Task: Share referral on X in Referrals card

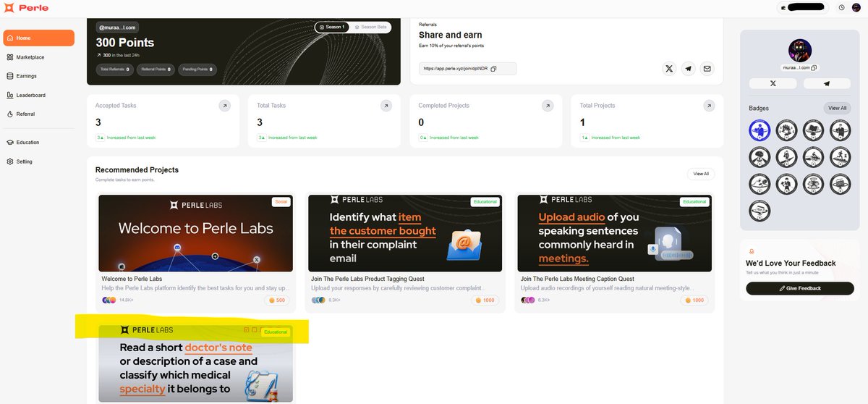Action: click(x=669, y=69)
